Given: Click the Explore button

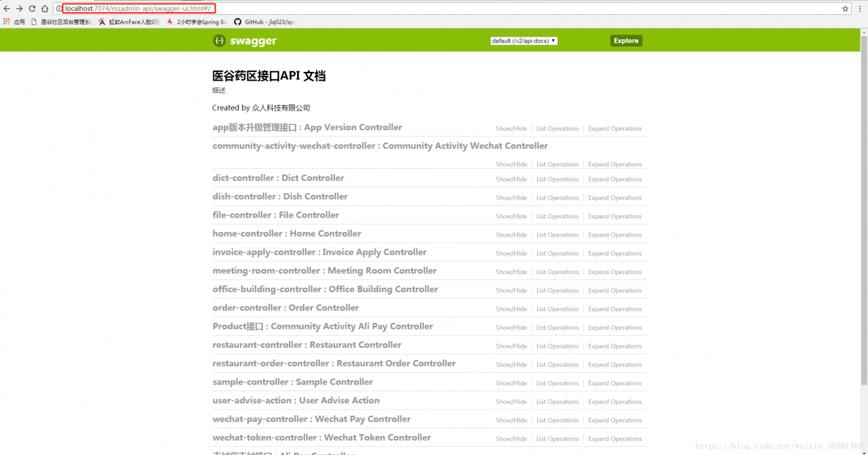Looking at the screenshot, I should pyautogui.click(x=626, y=41).
